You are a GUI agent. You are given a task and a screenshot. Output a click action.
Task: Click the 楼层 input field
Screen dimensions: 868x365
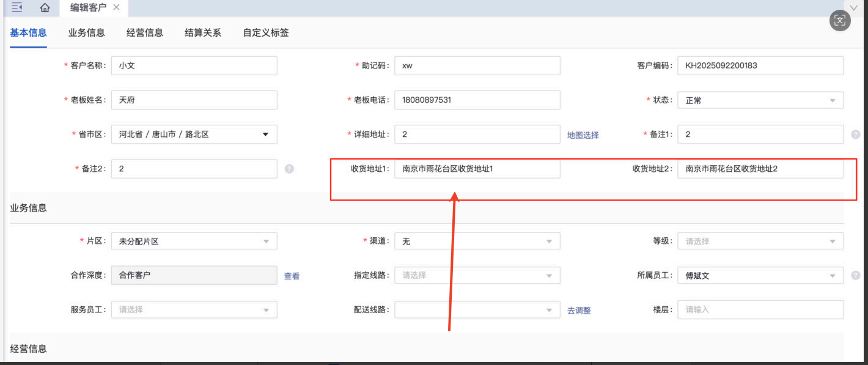point(760,309)
